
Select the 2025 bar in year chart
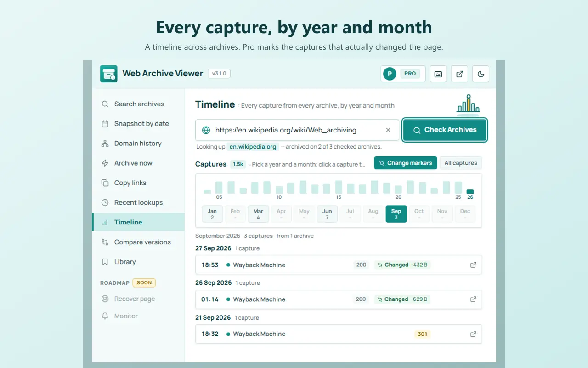pyautogui.click(x=458, y=187)
